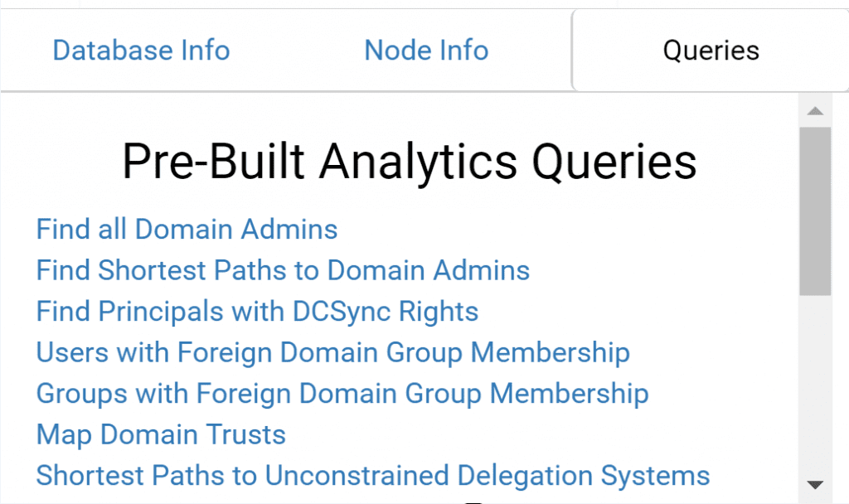Show shortest attack paths to Domain Admins
The image size is (849, 504).
283,270
